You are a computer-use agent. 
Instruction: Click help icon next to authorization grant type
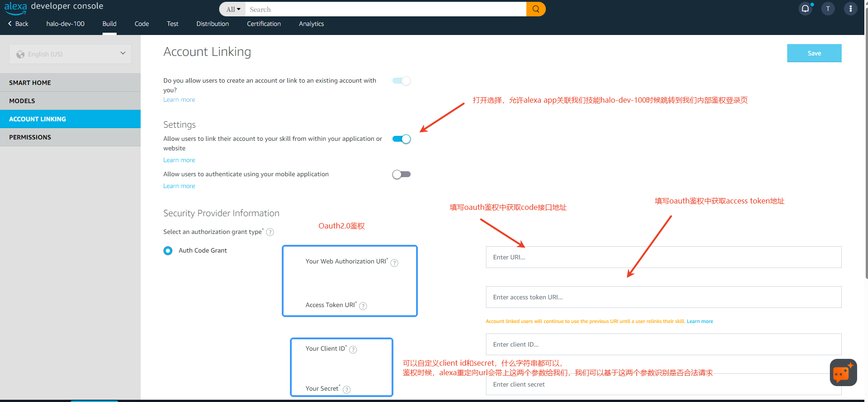[270, 232]
